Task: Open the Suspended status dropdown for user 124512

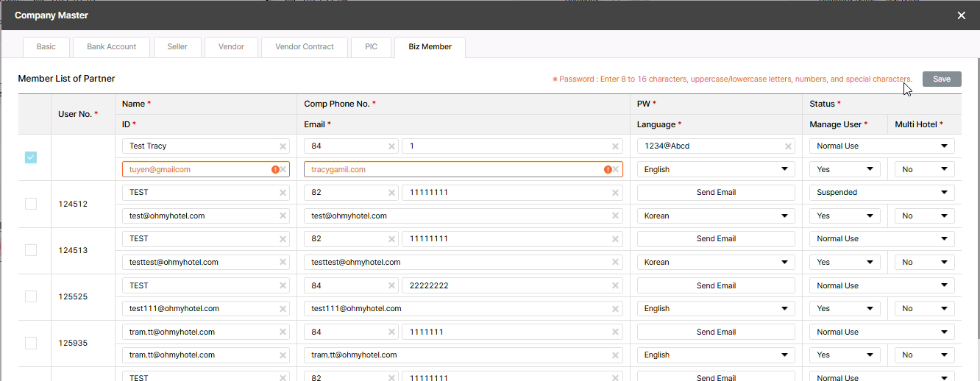Action: (881, 193)
